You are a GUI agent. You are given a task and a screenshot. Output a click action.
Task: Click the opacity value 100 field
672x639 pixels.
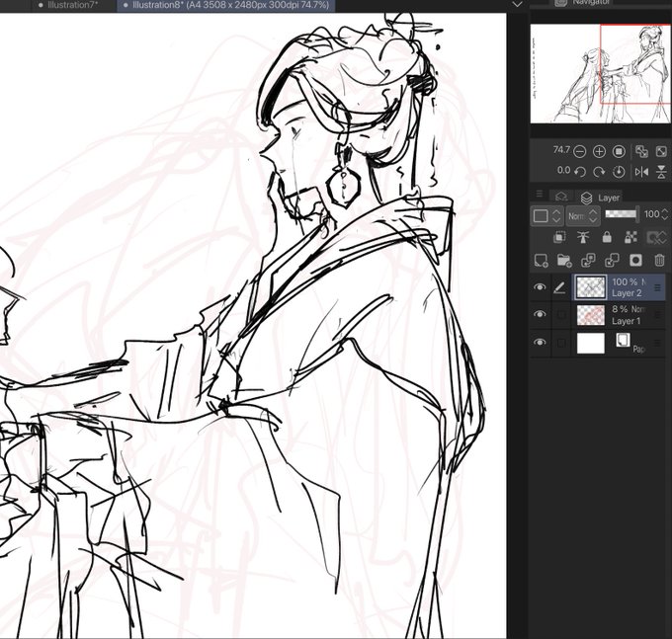pos(651,214)
